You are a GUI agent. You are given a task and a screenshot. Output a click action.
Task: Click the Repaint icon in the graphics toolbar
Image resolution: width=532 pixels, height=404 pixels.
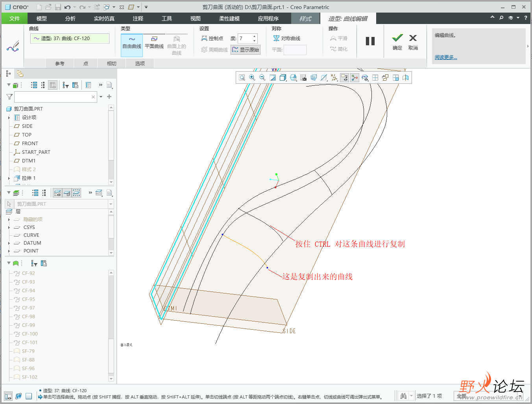pyautogui.click(x=273, y=78)
